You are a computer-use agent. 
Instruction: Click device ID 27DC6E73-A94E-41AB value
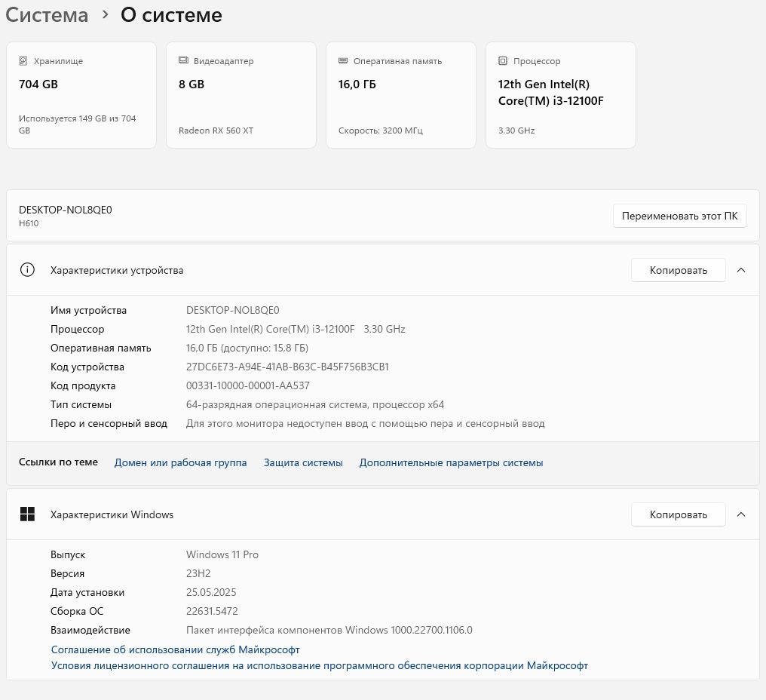tap(287, 367)
